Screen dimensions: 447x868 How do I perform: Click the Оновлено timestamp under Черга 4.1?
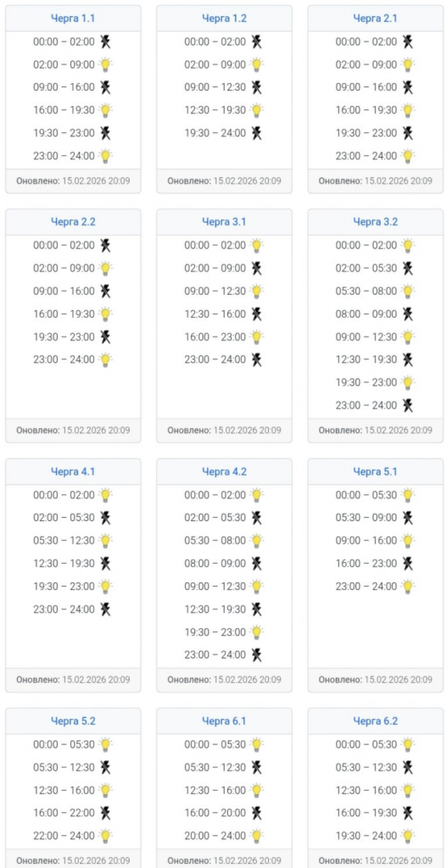tap(73, 680)
